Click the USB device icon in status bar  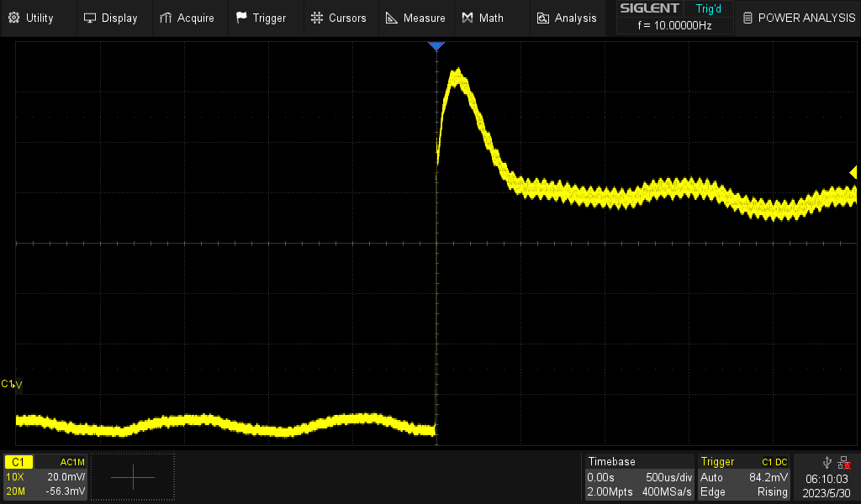[827, 461]
